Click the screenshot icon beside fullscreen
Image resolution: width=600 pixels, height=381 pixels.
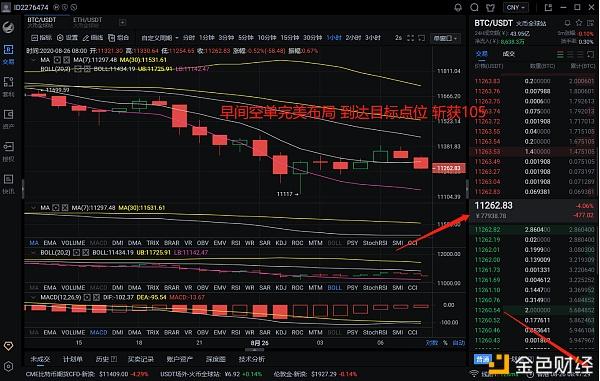point(421,38)
